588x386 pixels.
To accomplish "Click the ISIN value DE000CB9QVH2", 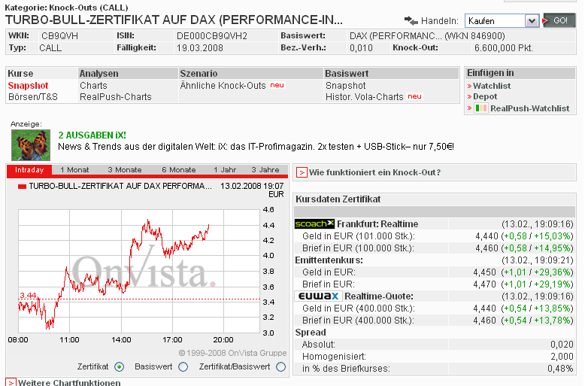I will [x=212, y=36].
